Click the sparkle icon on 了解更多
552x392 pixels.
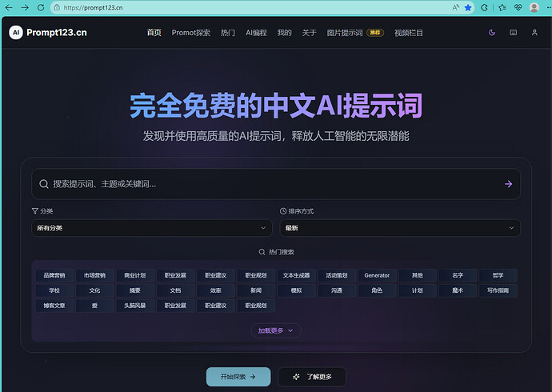(297, 377)
